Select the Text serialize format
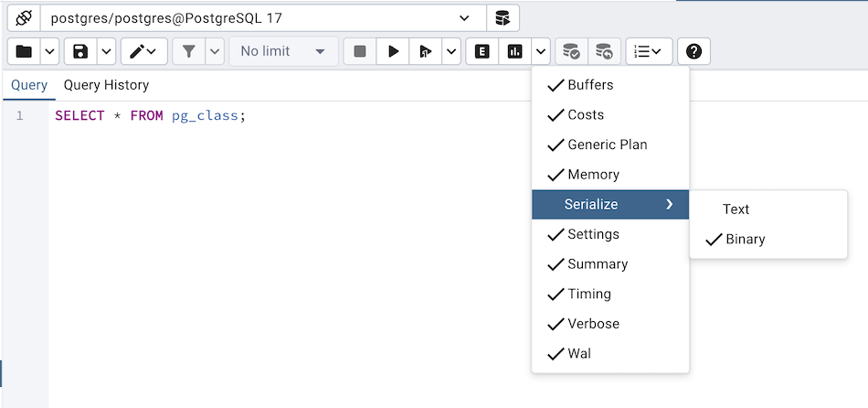The width and height of the screenshot is (868, 408). click(x=736, y=209)
